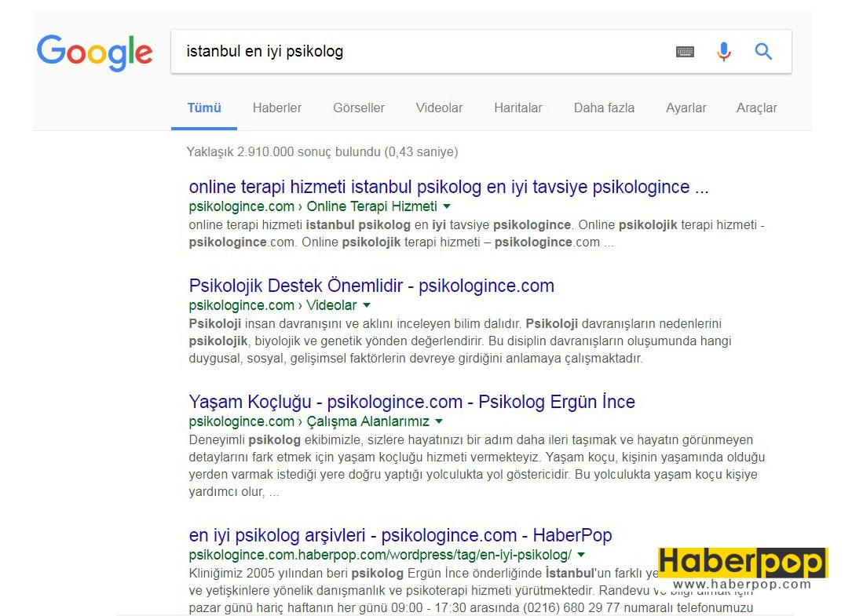This screenshot has height=616, width=852.
Task: Open 'online terapi hizmeti istanbul psikolog' result
Action: coord(449,187)
